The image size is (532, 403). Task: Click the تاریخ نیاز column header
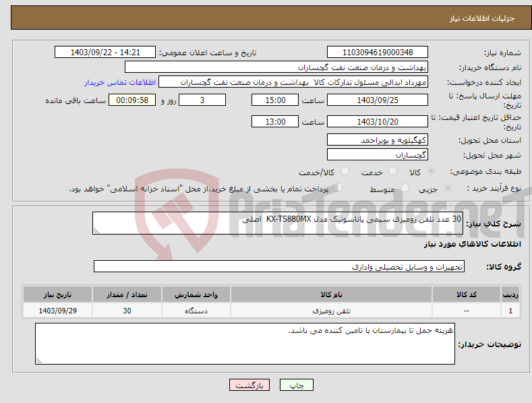pyautogui.click(x=58, y=294)
